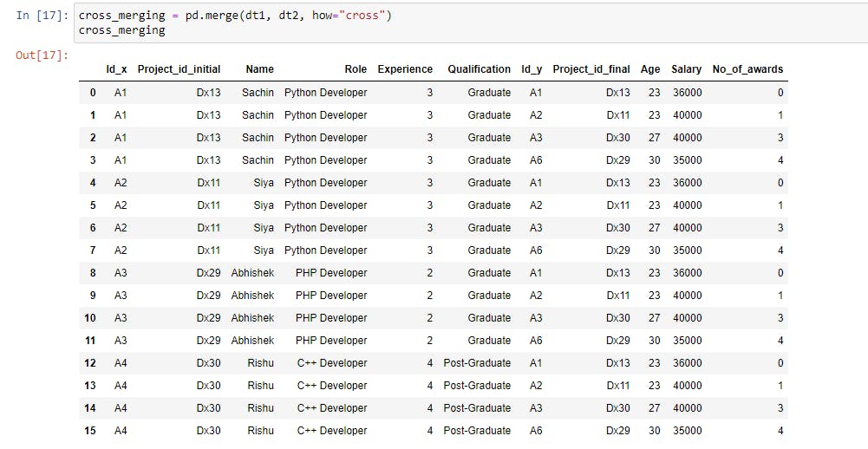Image resolution: width=868 pixels, height=449 pixels.
Task: Click the Experience column header
Action: point(405,69)
